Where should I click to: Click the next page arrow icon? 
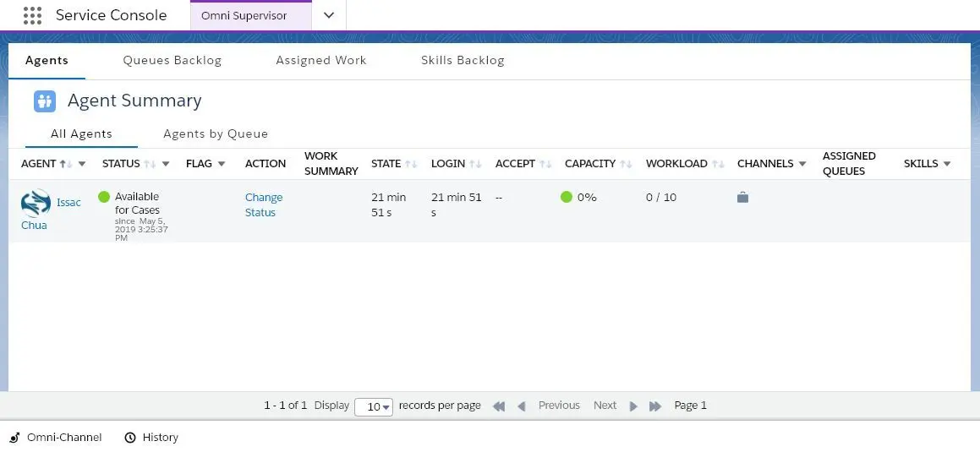point(634,406)
